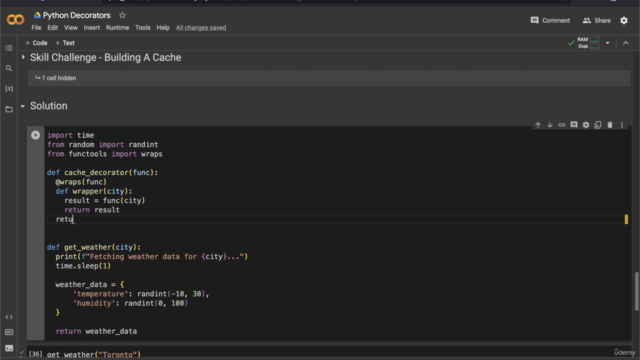The width and height of the screenshot is (640, 360).
Task: Open the View menu
Action: [x=71, y=28]
